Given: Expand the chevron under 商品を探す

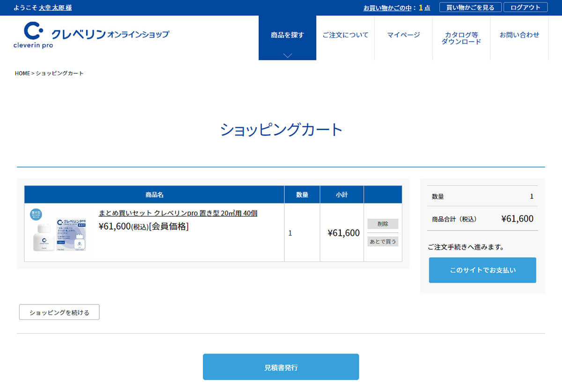Looking at the screenshot, I should tap(288, 55).
